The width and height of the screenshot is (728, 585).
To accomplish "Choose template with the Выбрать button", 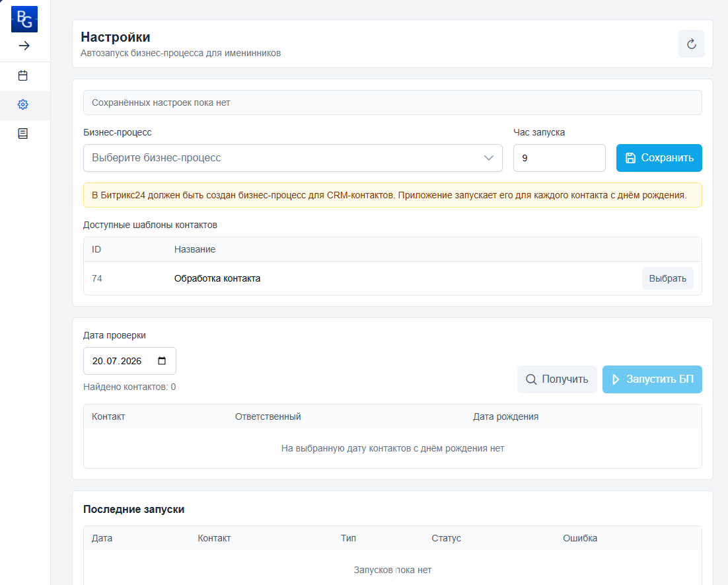I will [668, 278].
